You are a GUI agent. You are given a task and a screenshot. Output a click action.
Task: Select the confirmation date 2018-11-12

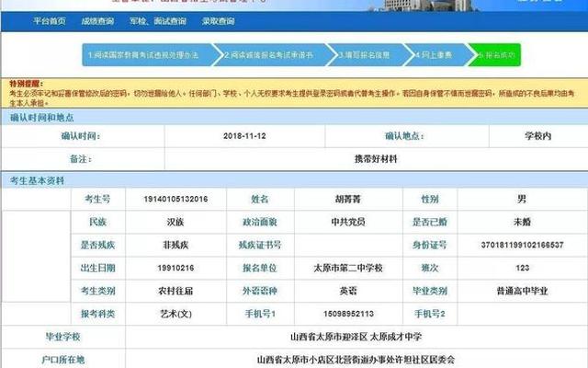click(244, 136)
